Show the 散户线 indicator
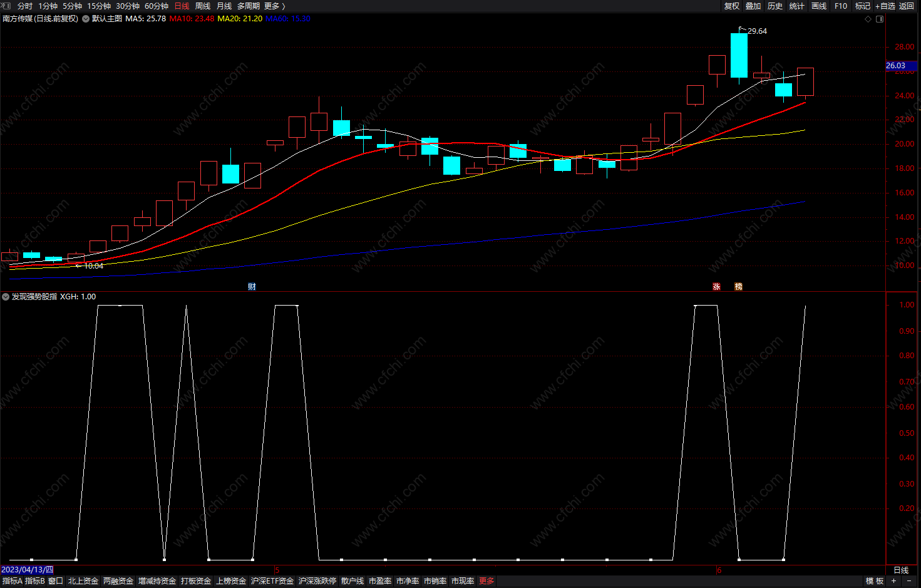 (352, 581)
